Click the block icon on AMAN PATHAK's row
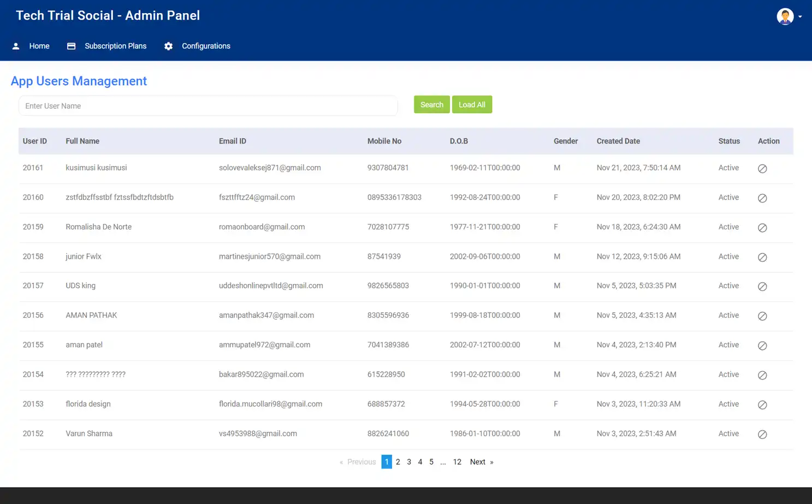The height and width of the screenshot is (504, 812). click(x=762, y=316)
